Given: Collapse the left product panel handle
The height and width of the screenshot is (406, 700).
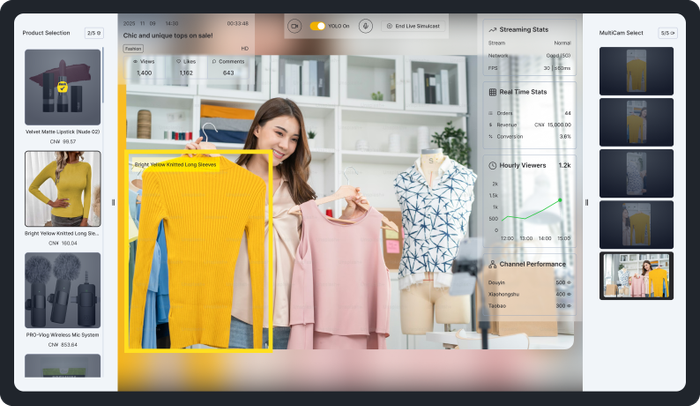Looking at the screenshot, I should pyautogui.click(x=113, y=202).
